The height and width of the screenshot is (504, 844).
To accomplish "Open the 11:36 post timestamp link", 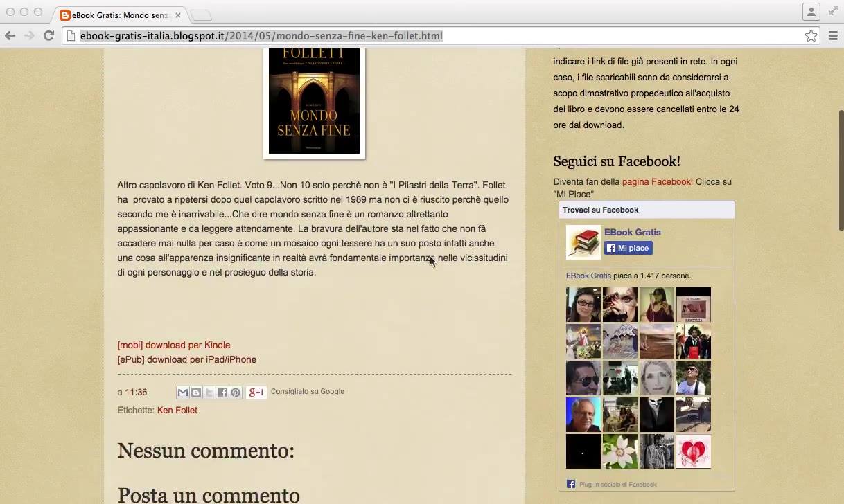I will coord(136,392).
